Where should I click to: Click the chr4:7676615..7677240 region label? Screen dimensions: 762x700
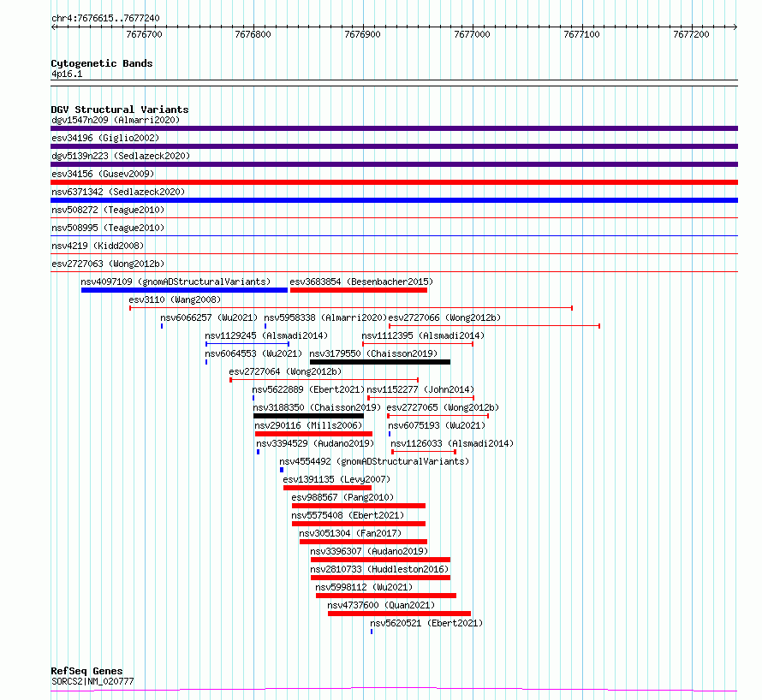[105, 19]
